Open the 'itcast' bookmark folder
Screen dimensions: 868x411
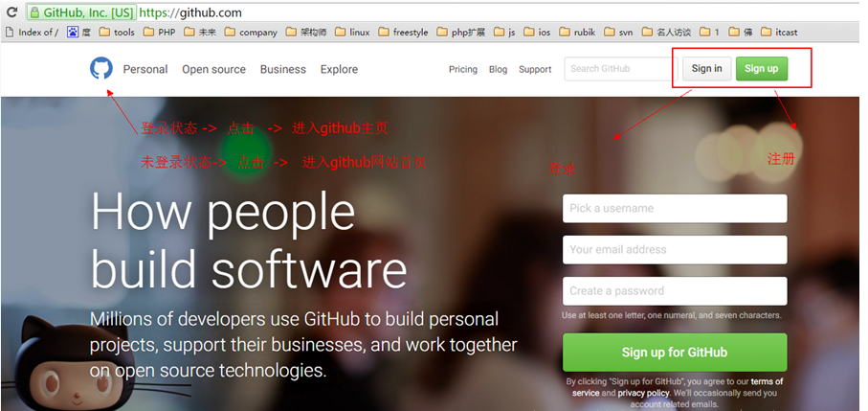[779, 33]
